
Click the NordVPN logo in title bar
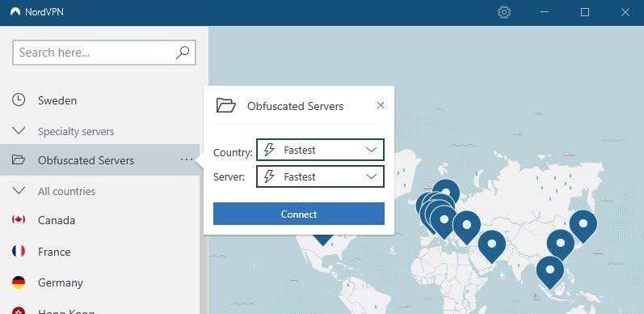click(x=15, y=12)
